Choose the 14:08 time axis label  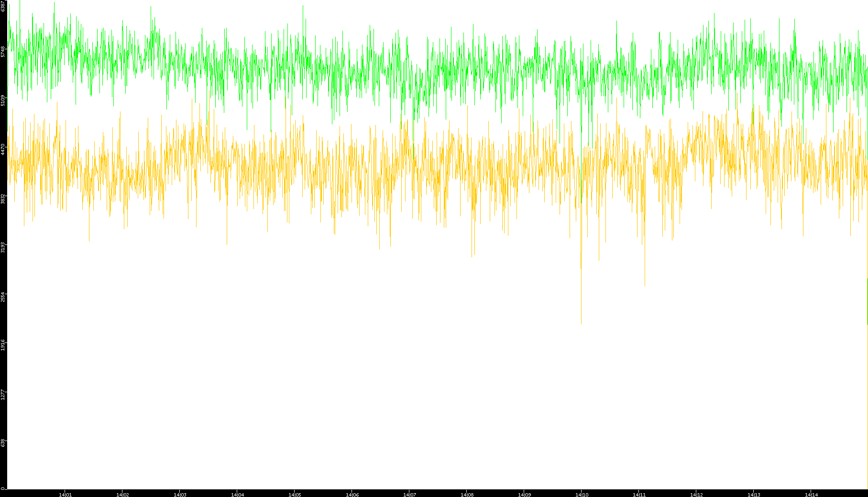pyautogui.click(x=467, y=494)
